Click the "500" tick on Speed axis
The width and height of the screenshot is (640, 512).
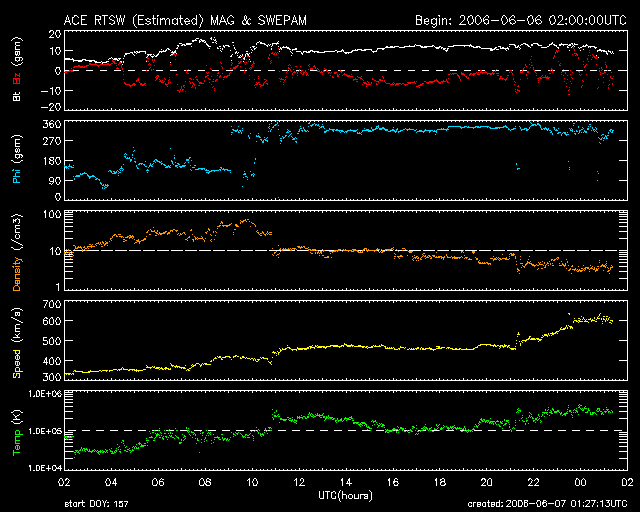click(x=52, y=341)
